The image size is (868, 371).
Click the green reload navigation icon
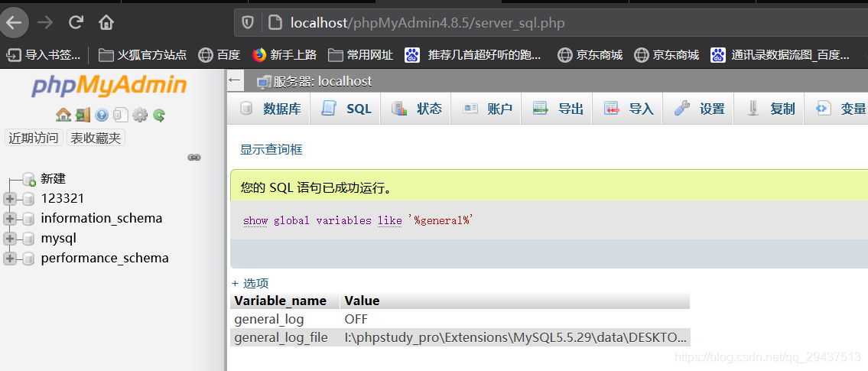(159, 115)
